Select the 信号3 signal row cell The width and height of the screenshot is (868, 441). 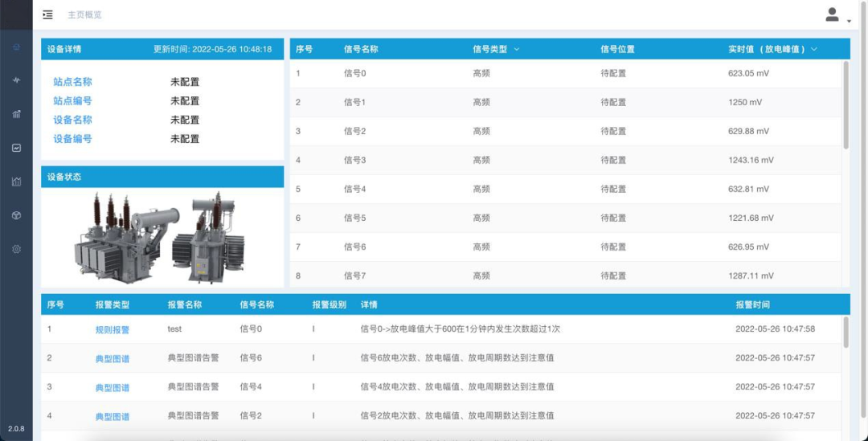(355, 160)
